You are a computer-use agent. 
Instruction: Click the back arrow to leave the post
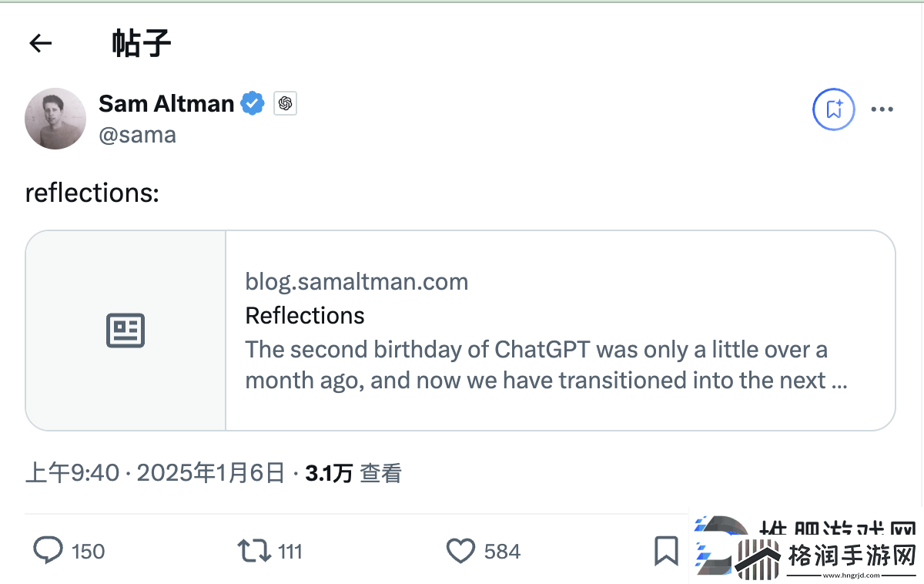tap(40, 43)
